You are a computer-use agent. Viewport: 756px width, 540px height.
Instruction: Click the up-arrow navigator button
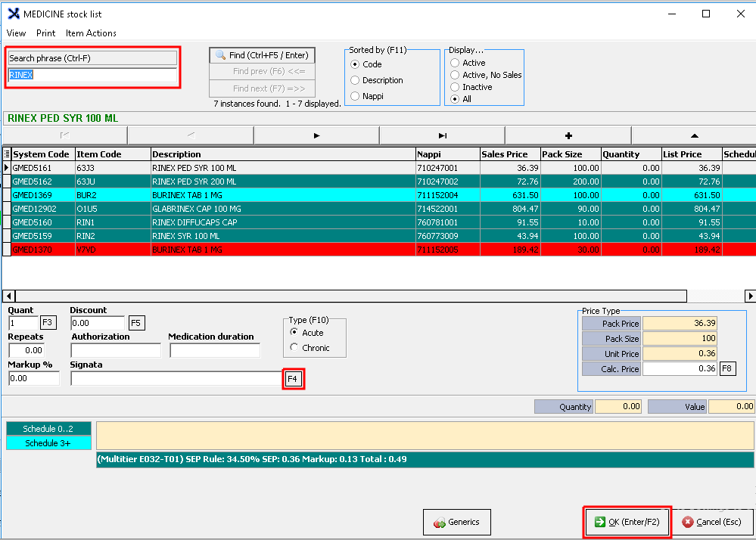pos(693,135)
